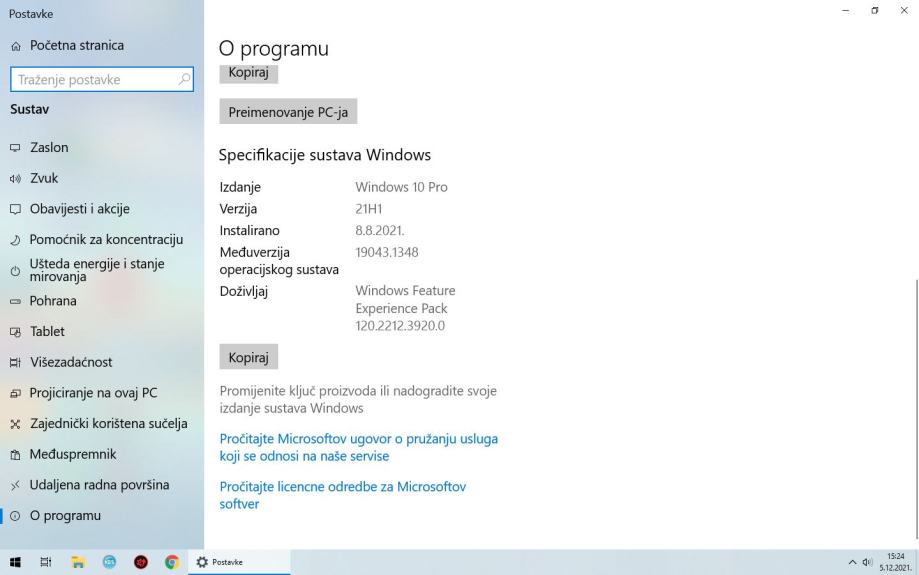Image resolution: width=919 pixels, height=575 pixels.
Task: Go to Udaljena radna površina
Action: pos(102,485)
